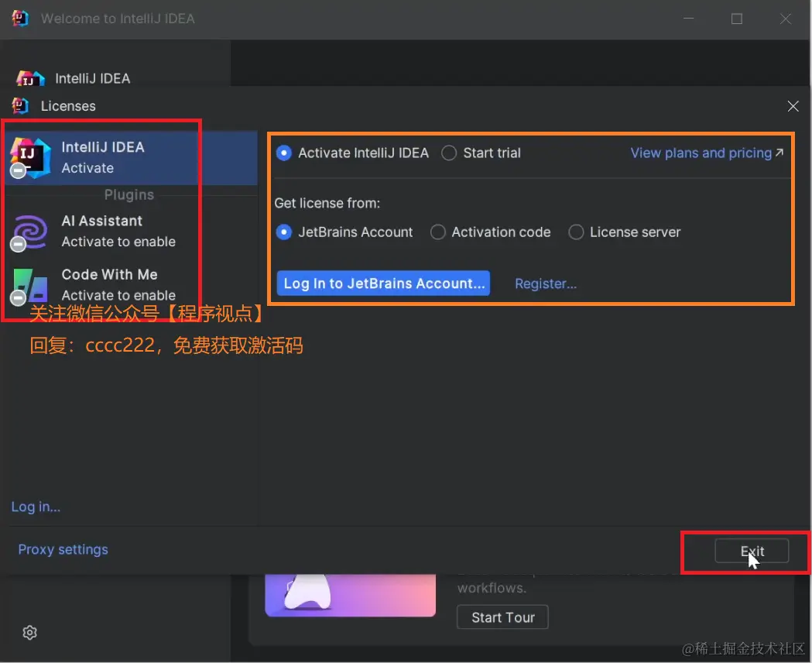The width and height of the screenshot is (812, 663).
Task: Click the Licenses dialog title icon
Action: coord(20,105)
